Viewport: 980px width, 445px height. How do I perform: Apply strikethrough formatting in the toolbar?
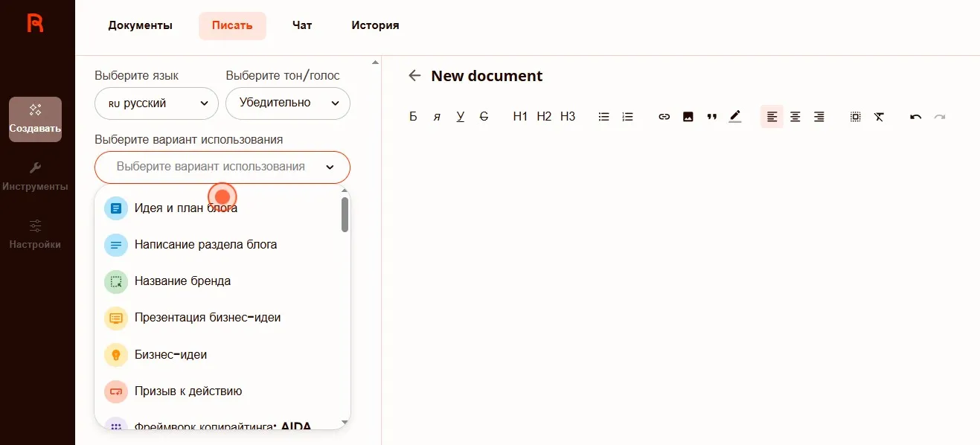click(484, 117)
